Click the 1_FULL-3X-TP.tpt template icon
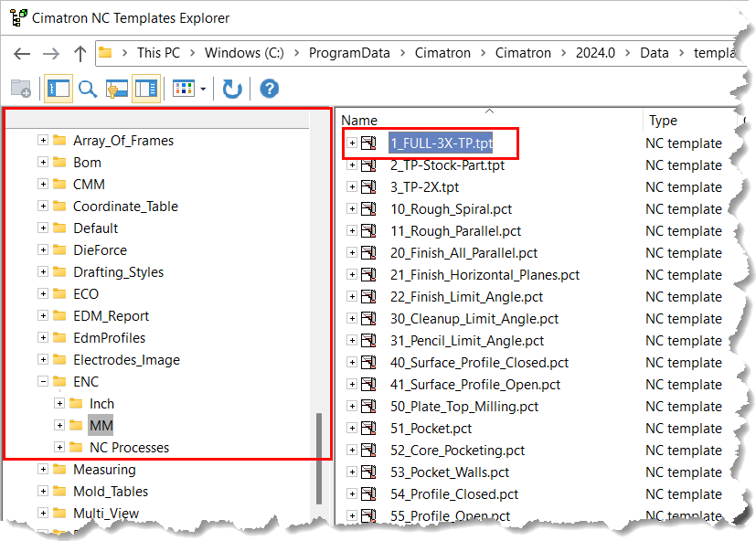Screen dimensions: 756x541 (368, 143)
